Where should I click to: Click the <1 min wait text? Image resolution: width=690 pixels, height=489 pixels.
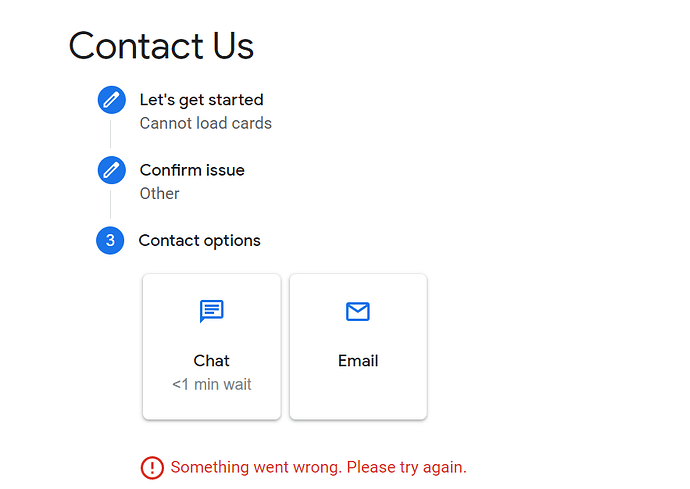click(211, 384)
